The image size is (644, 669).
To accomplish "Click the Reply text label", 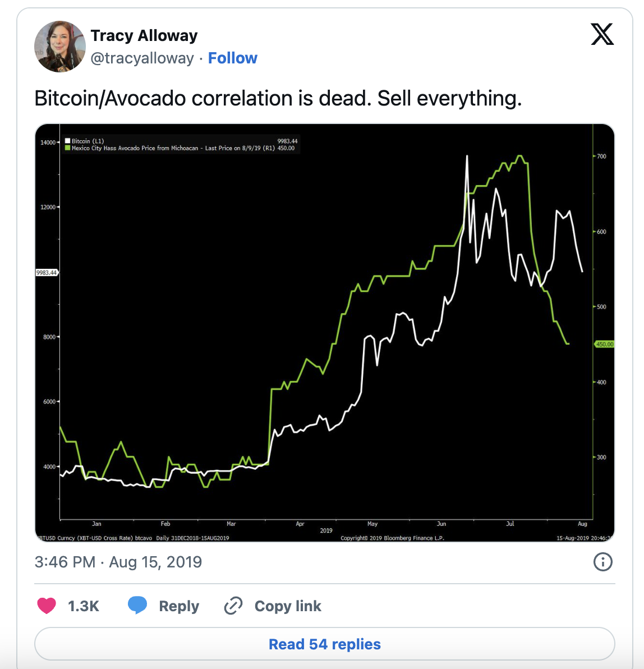I will point(179,606).
